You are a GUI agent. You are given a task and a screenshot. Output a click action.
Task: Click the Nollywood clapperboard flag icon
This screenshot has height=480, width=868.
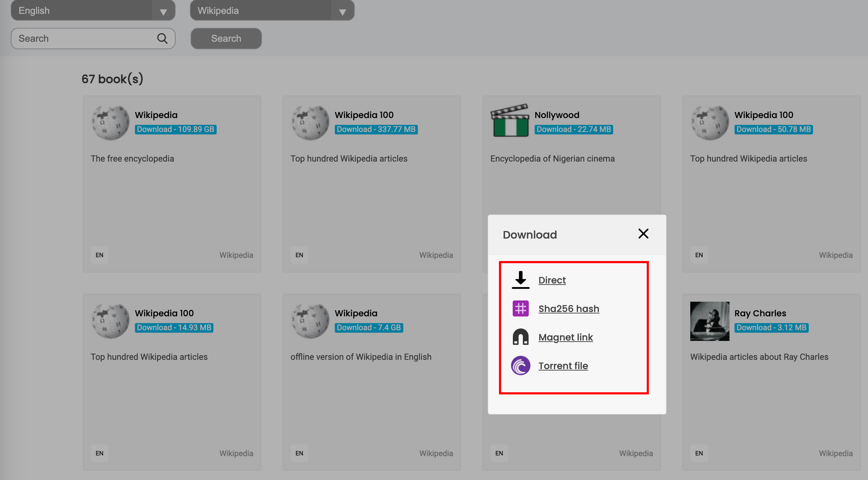coord(510,121)
